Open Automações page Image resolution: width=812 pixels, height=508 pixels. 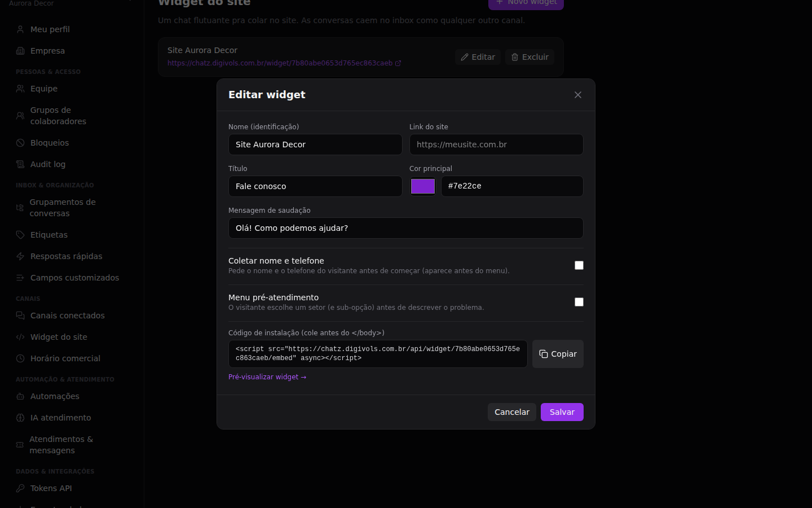(72, 396)
